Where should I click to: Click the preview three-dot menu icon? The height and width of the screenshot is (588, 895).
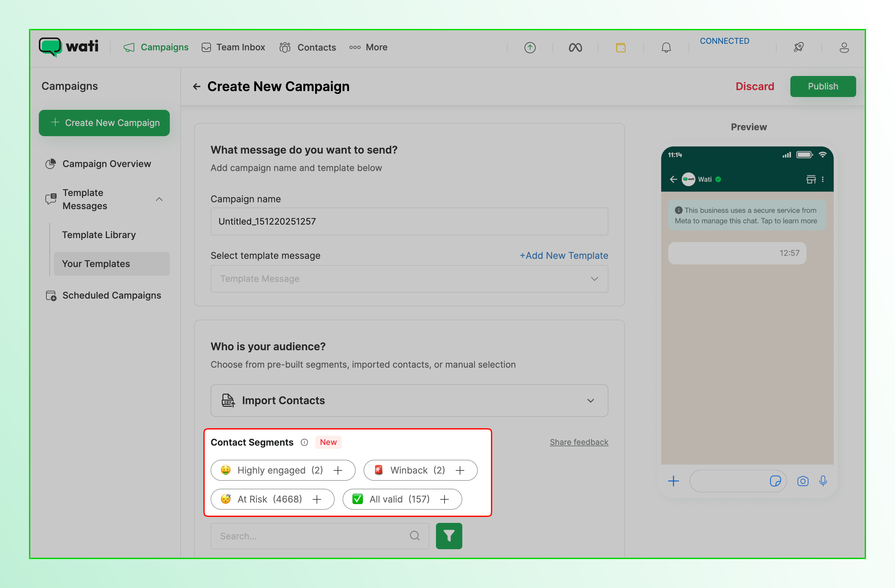[x=823, y=179]
